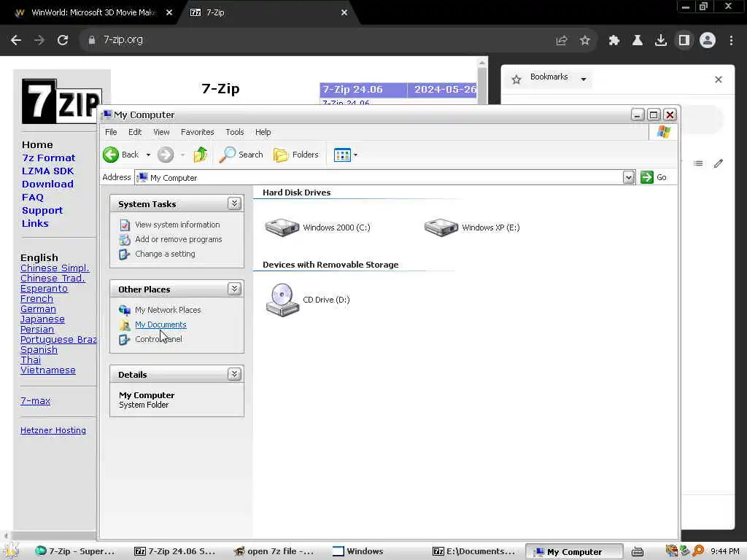Open My Network Places
The width and height of the screenshot is (747, 560).
point(168,310)
